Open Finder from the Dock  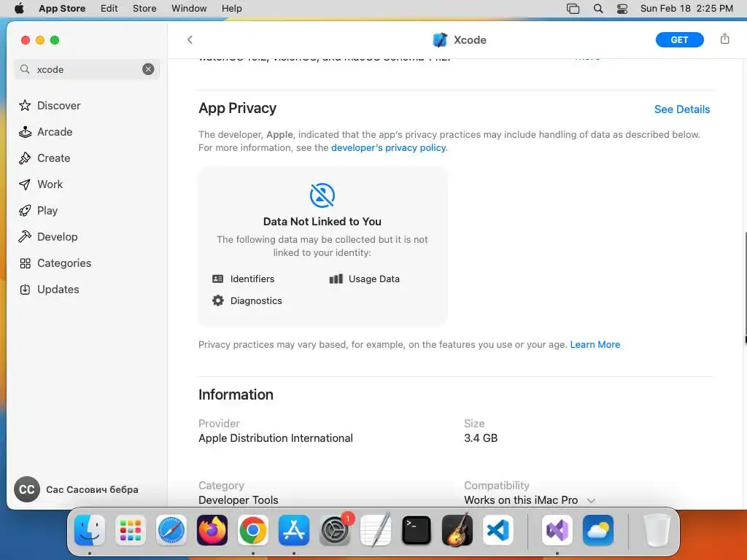(x=90, y=530)
